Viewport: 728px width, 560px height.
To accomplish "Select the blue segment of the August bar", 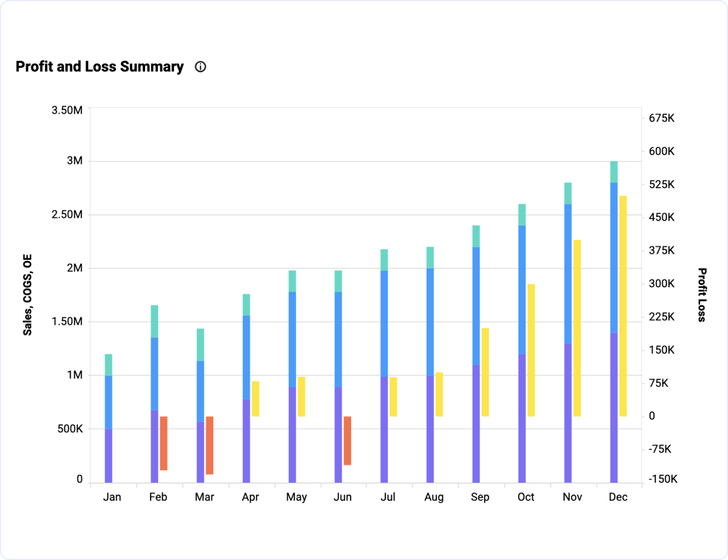I will pyautogui.click(x=430, y=321).
